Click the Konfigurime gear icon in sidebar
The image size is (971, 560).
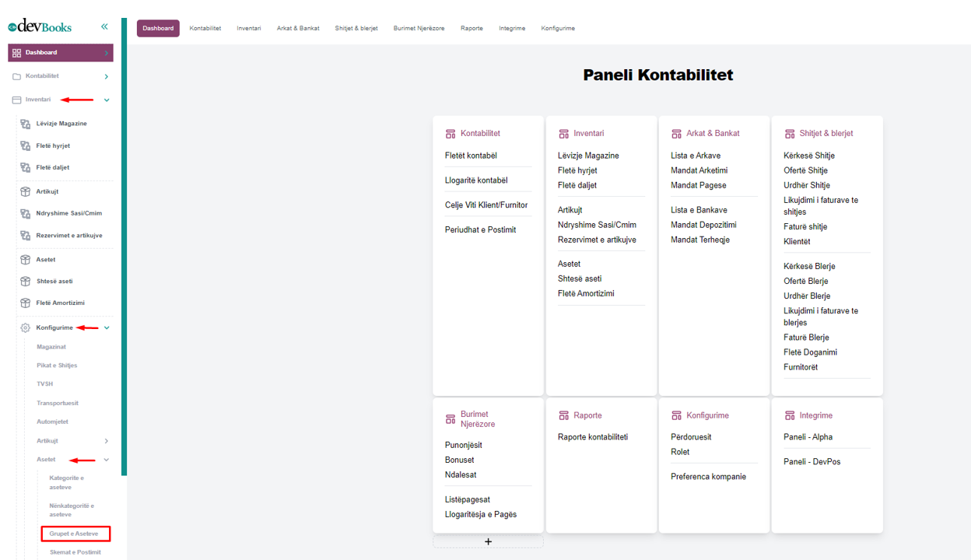tap(25, 328)
